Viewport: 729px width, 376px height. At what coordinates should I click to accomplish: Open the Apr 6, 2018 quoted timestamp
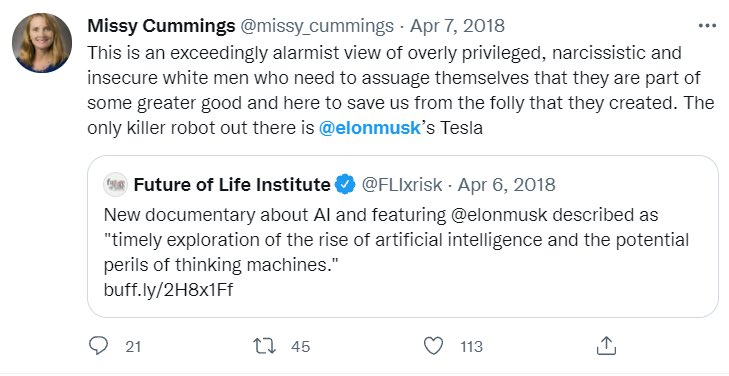506,185
